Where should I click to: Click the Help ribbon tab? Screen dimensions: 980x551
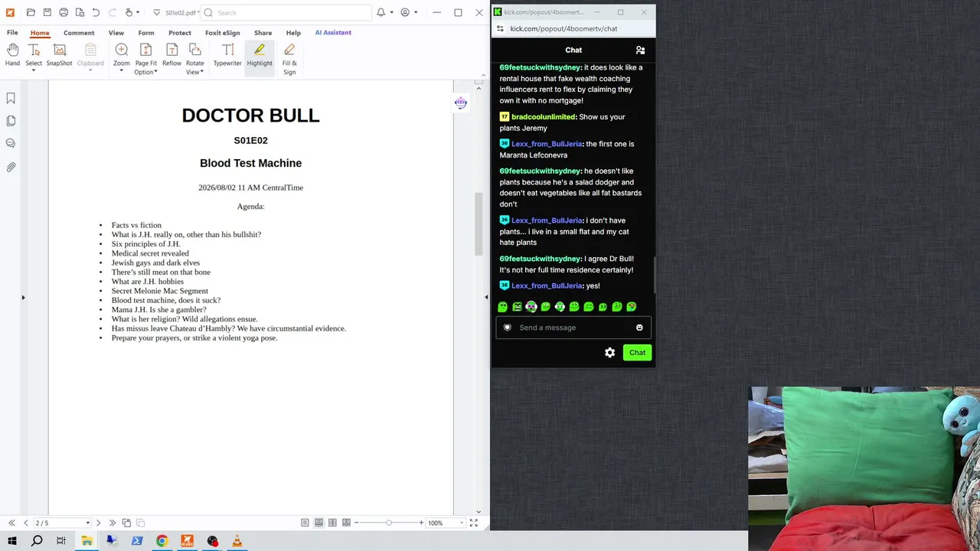click(x=293, y=33)
